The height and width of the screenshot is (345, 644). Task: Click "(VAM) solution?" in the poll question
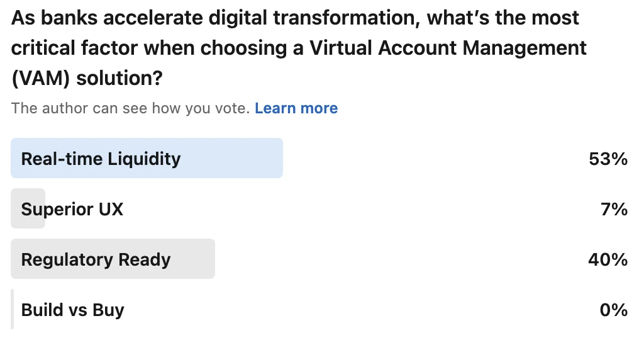[87, 79]
